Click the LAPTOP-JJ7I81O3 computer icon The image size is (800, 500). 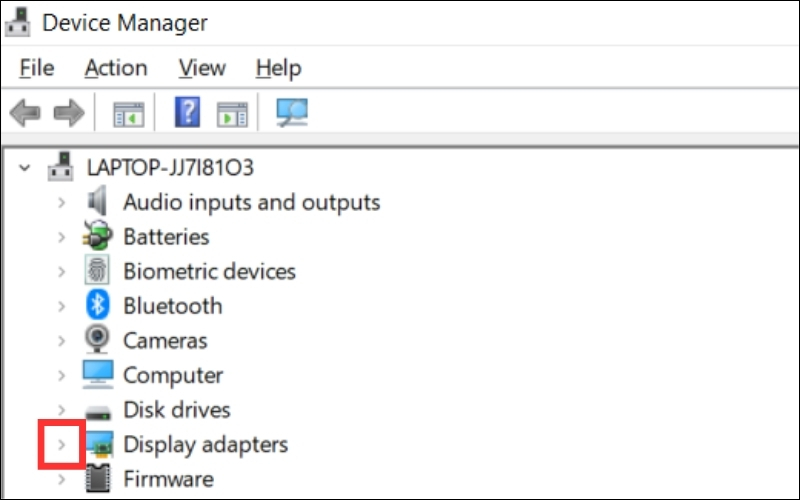pyautogui.click(x=61, y=167)
